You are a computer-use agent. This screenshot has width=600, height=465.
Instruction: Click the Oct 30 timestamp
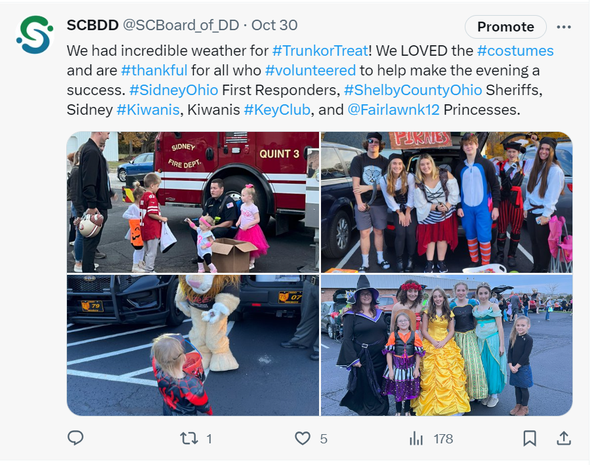click(x=274, y=25)
